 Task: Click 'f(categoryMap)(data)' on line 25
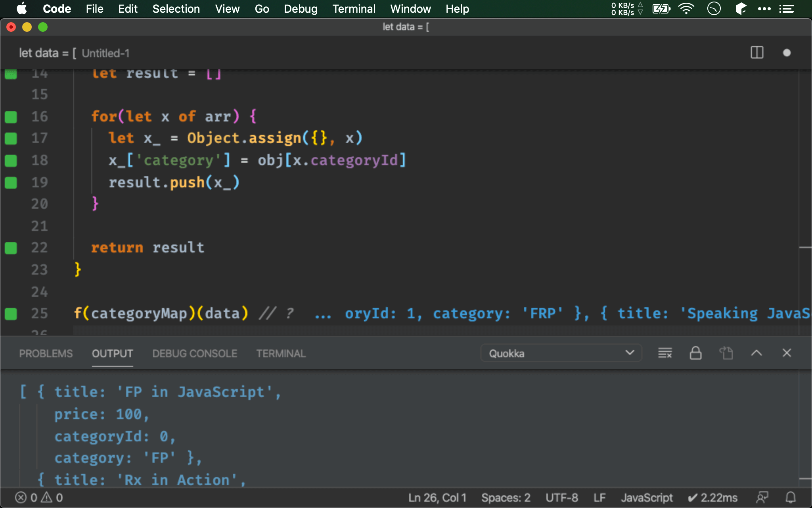pyautogui.click(x=161, y=314)
